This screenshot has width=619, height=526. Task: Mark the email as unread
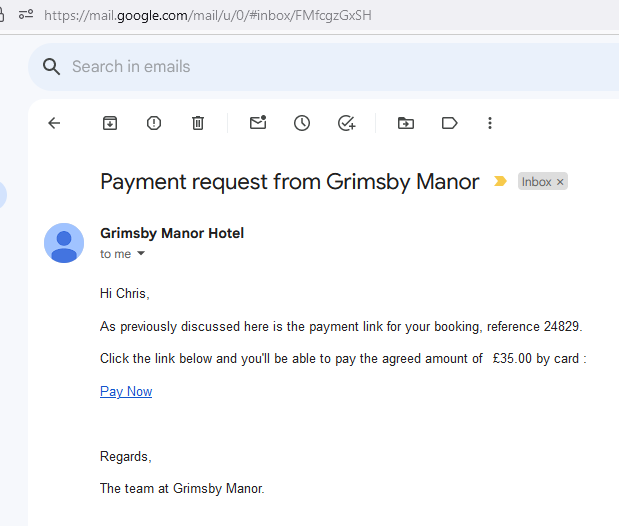258,122
